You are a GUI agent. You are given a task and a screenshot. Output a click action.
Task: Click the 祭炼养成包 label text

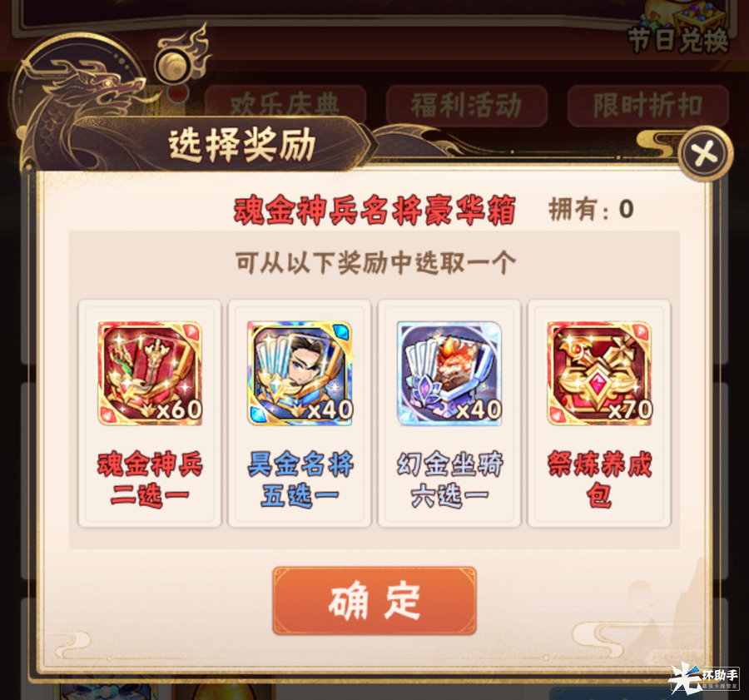599,479
